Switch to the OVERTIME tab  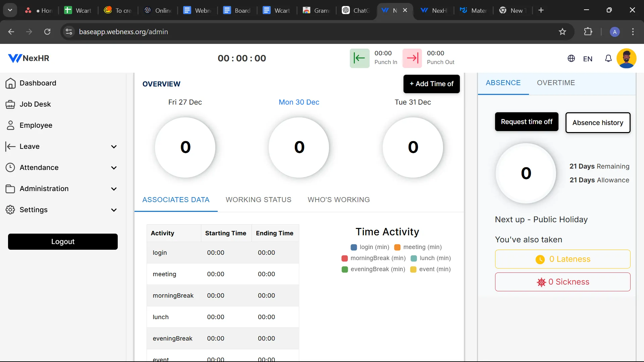555,83
